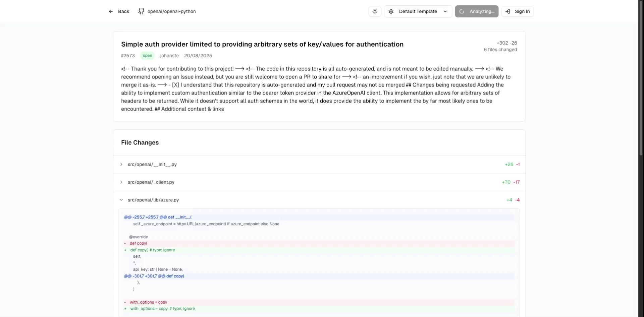Click the gear icon in template selector
This screenshot has width=644, height=317.
point(391,11)
